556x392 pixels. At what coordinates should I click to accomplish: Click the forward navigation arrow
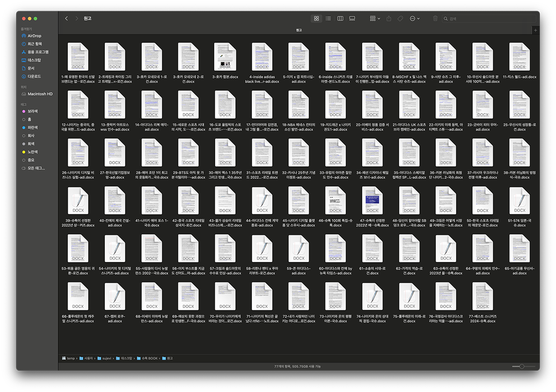point(77,18)
